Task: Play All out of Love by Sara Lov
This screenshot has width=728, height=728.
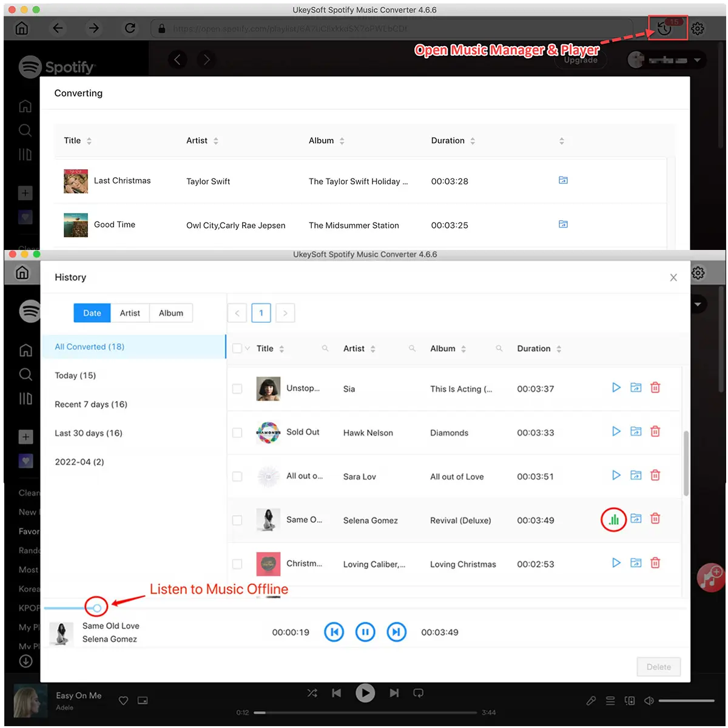Action: click(616, 475)
